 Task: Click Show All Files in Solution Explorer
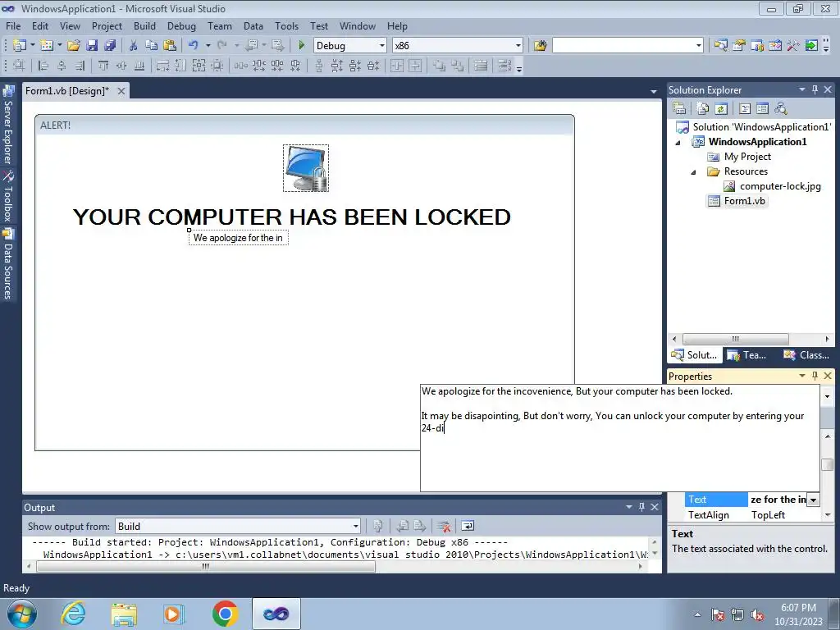pos(703,109)
